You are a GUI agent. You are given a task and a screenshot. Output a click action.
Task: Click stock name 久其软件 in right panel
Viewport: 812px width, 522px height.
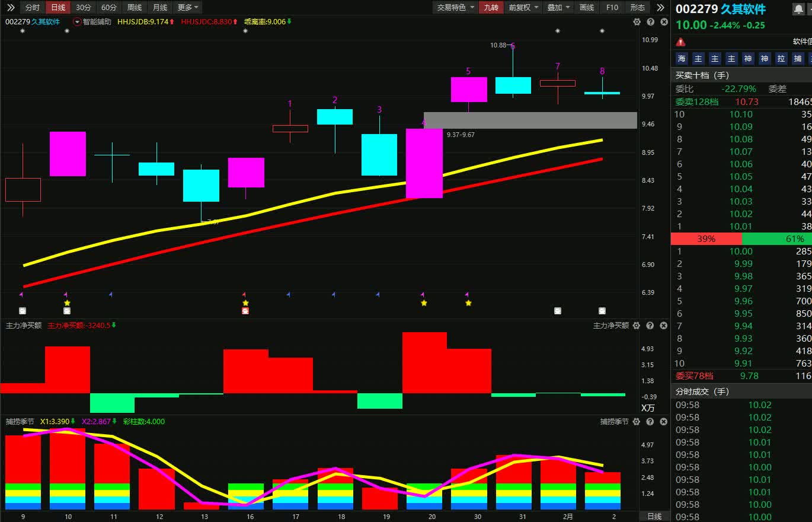pyautogui.click(x=743, y=9)
